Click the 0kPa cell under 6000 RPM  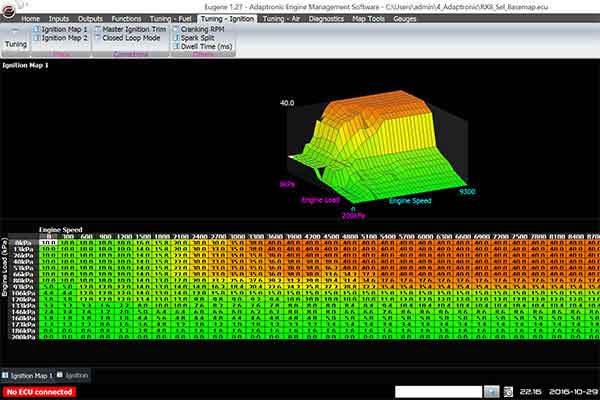point(425,243)
